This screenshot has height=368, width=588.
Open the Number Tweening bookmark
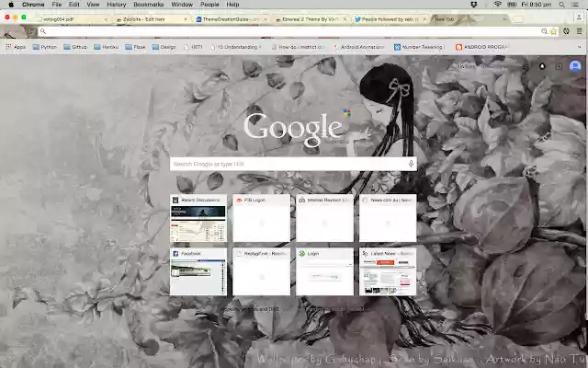click(x=418, y=47)
